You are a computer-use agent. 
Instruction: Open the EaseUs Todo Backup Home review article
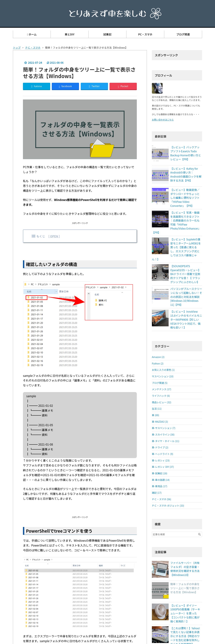coord(186,153)
